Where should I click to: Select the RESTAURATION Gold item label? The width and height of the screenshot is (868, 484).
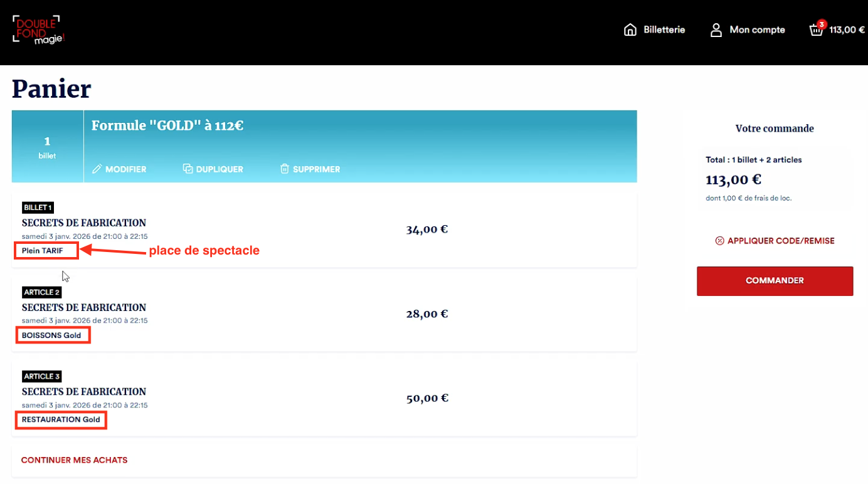pos(61,419)
